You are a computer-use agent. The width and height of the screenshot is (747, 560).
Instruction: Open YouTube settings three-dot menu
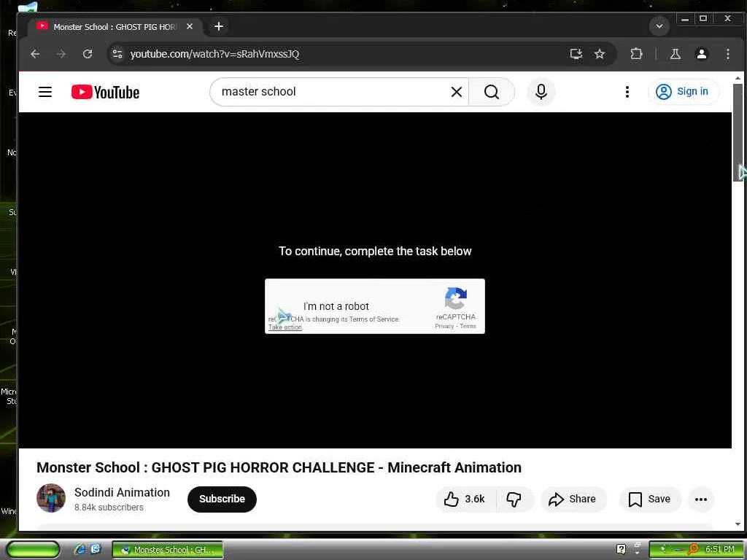[x=627, y=92]
